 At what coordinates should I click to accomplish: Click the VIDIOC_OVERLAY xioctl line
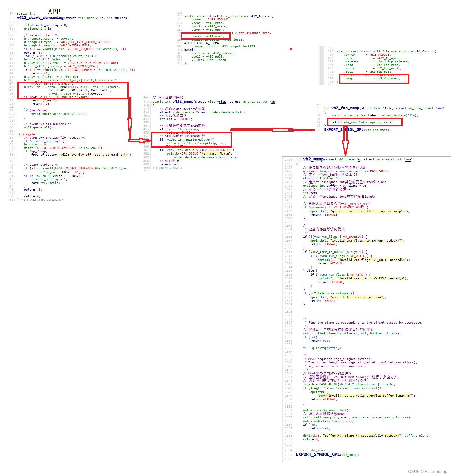click(64, 148)
